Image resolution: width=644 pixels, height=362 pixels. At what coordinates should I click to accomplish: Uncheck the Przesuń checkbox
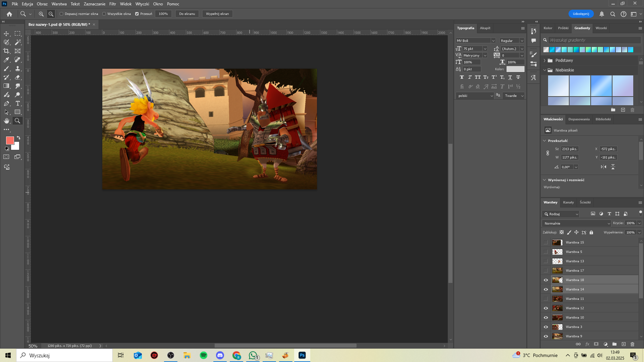point(137,14)
